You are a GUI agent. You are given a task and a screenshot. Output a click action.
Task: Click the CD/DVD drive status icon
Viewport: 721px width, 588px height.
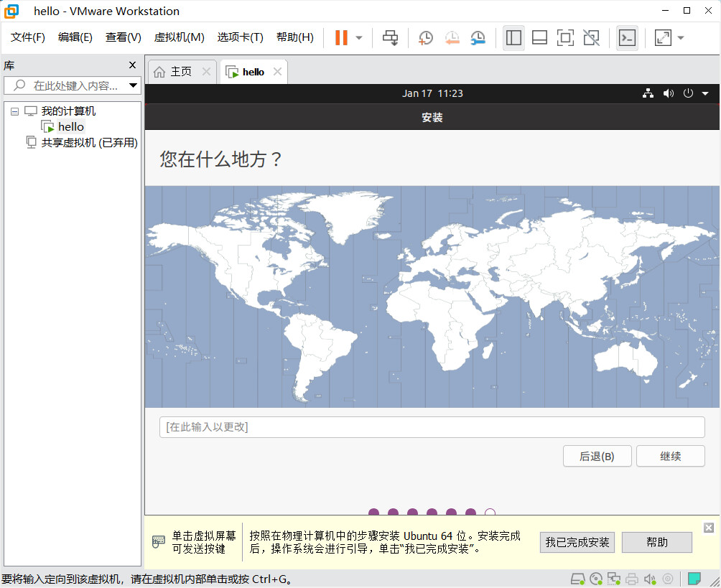click(596, 579)
